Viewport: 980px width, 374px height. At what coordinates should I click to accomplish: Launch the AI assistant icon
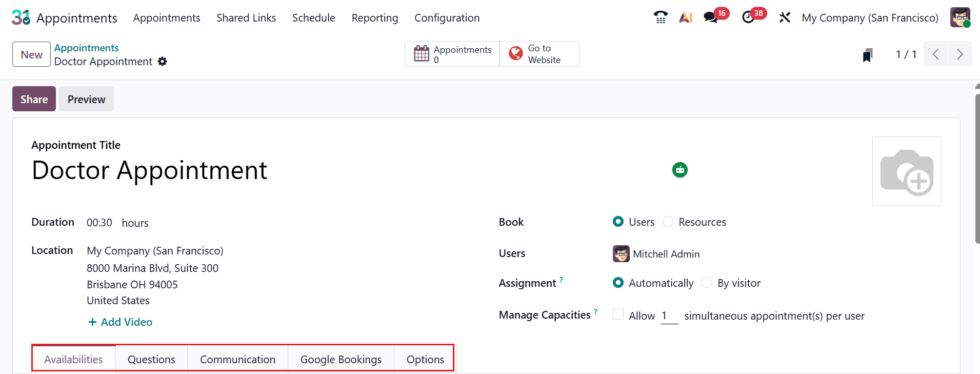(x=686, y=17)
